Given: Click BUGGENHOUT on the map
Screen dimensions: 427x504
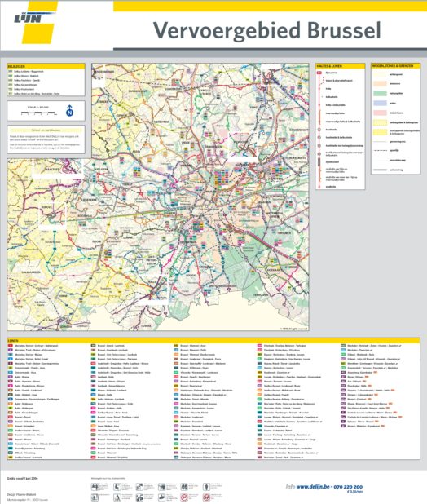Looking at the screenshot, I should pyautogui.click(x=138, y=91).
